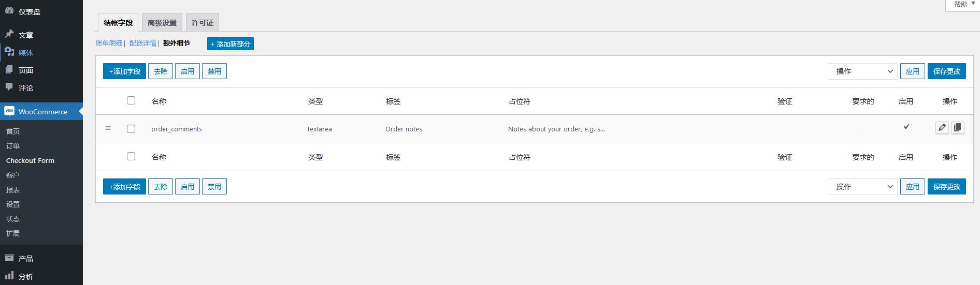Click bottom 应用 button
Image resolution: width=980 pixels, height=285 pixels.
[x=913, y=187]
